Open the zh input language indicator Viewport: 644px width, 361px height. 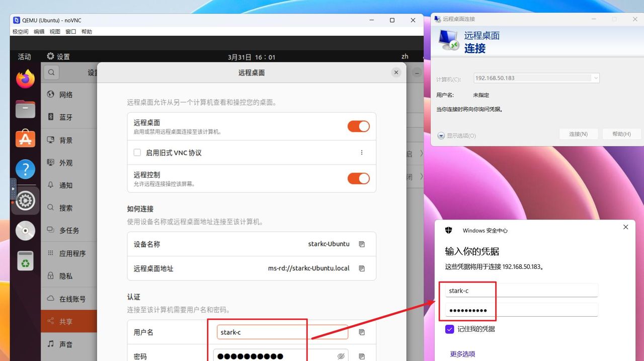(x=405, y=56)
